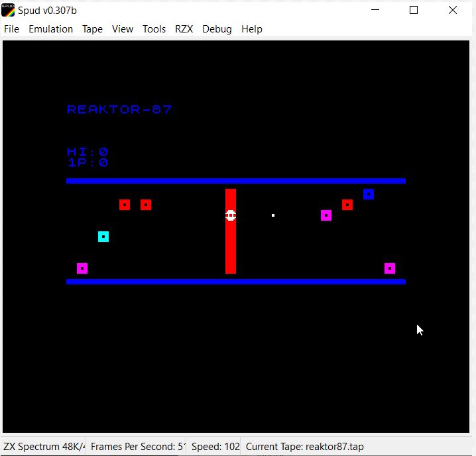The height and width of the screenshot is (456, 476).
Task: Open the Emulation menu
Action: [x=50, y=29]
